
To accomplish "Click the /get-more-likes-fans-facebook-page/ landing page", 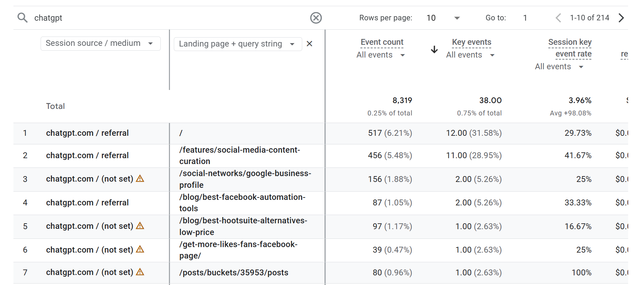I will pos(238,250).
